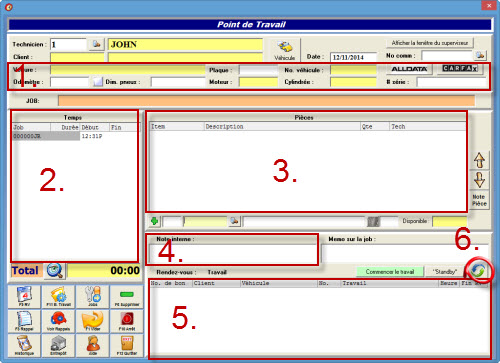
Task: Open the technician search lookup icon
Action: coord(97,44)
